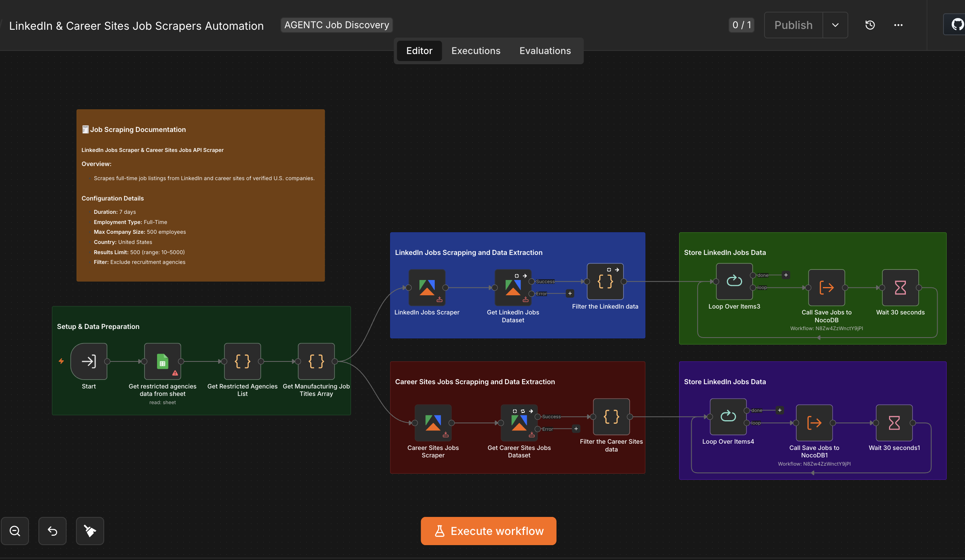Select the Job Scraping Documentation sticky note

point(201,195)
